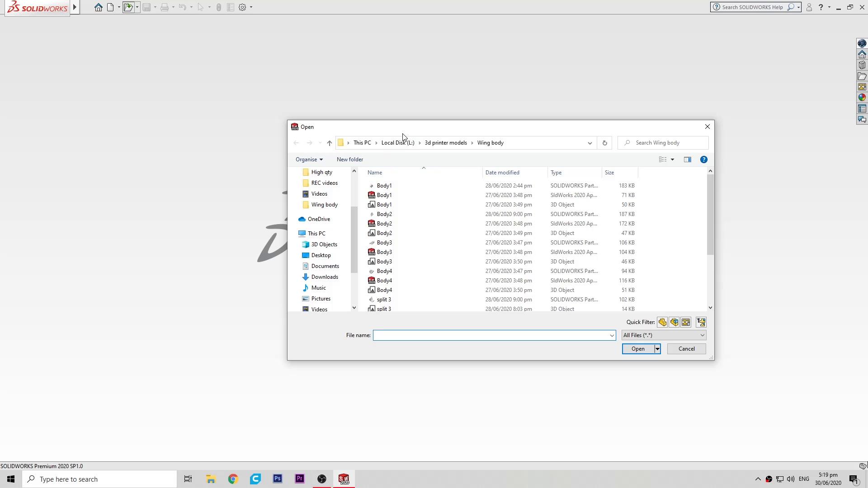Open the Appearances color ball tab
This screenshot has width=868, height=488.
click(x=862, y=98)
